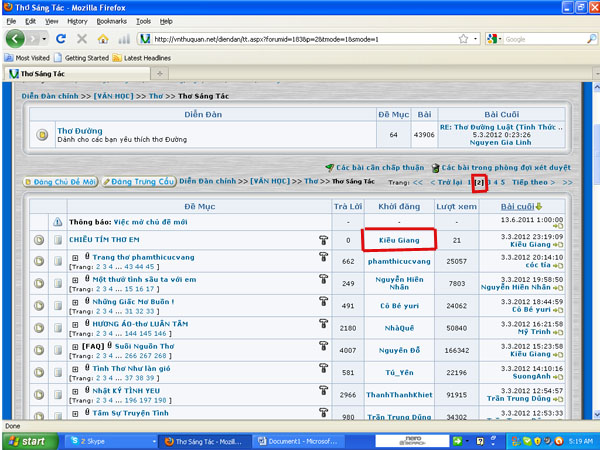This screenshot has height=450, width=600.
Task: Expand the Trang thơ phamthicucvang topic
Action: point(75,258)
